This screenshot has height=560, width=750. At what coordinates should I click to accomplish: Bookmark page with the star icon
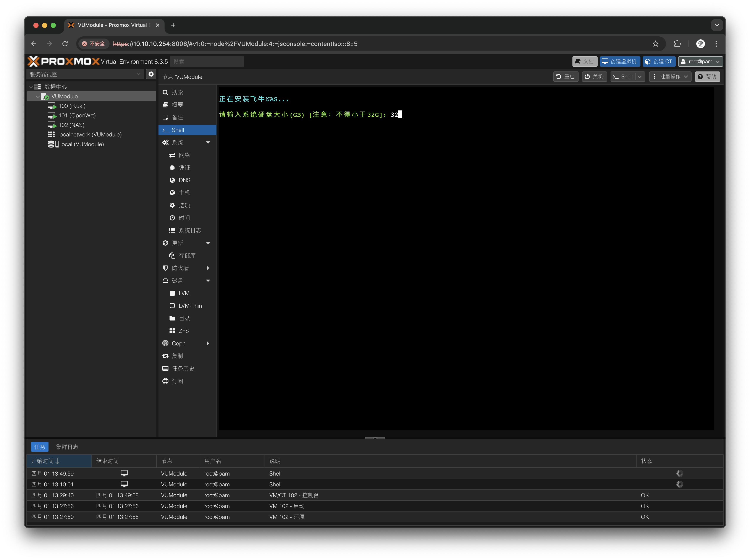pyautogui.click(x=655, y=44)
